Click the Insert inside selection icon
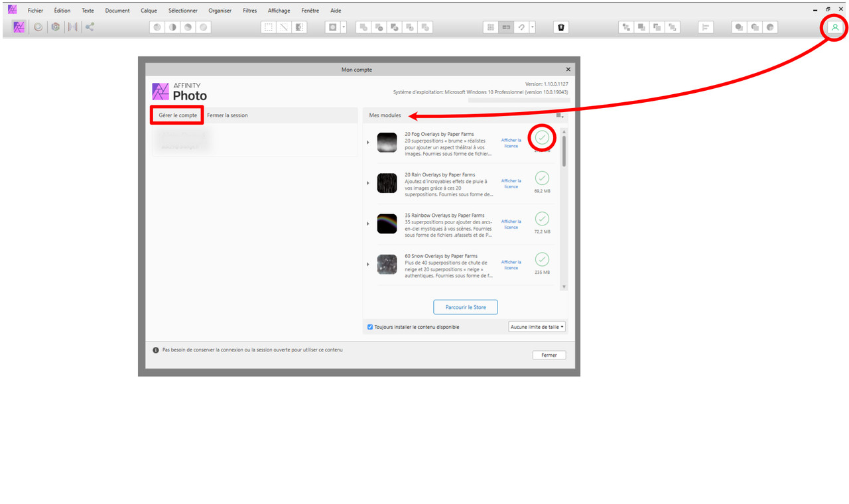 (x=770, y=27)
